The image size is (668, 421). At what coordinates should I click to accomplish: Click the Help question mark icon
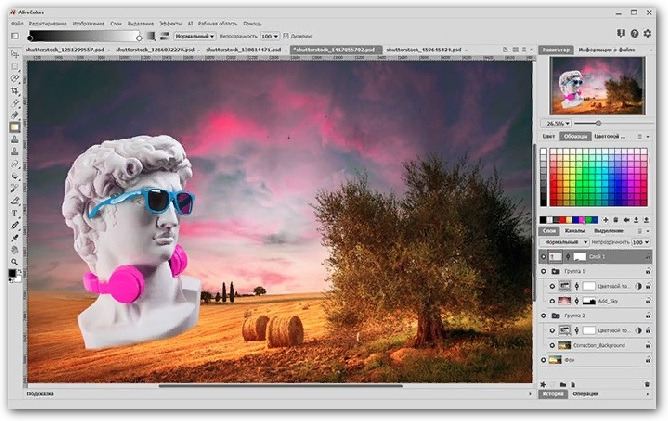click(634, 35)
